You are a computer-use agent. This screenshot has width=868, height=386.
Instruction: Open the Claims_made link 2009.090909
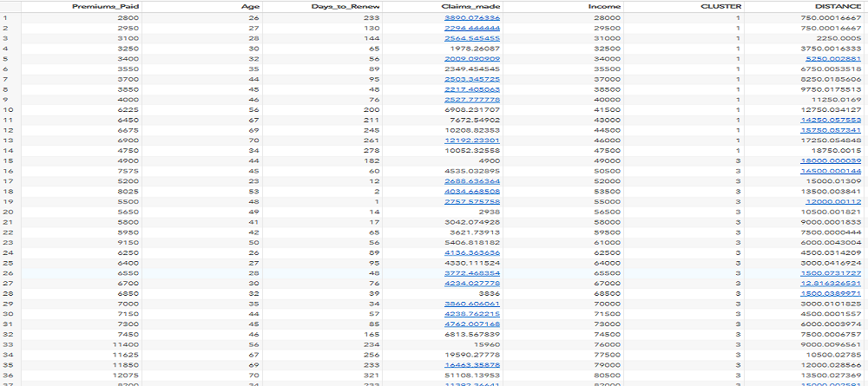[x=472, y=58]
